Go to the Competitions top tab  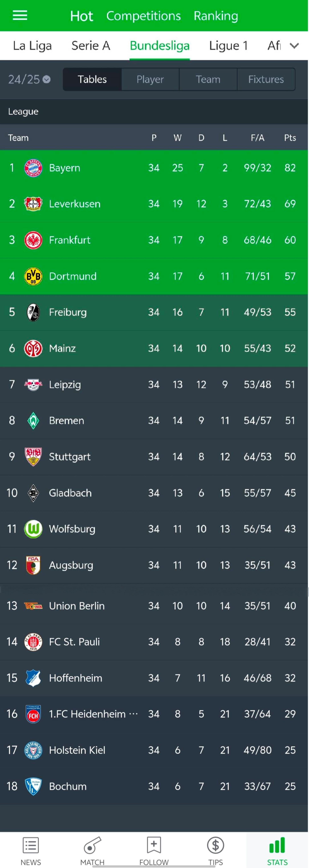click(143, 16)
